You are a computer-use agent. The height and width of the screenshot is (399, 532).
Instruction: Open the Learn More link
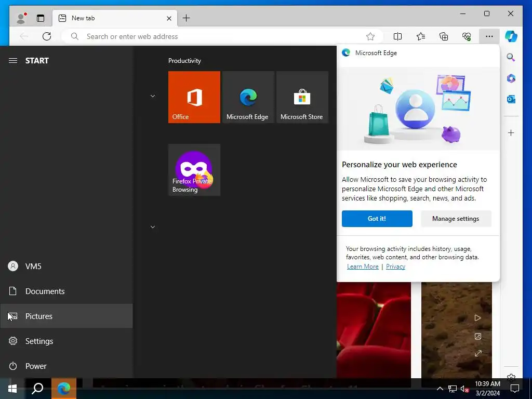tap(363, 267)
